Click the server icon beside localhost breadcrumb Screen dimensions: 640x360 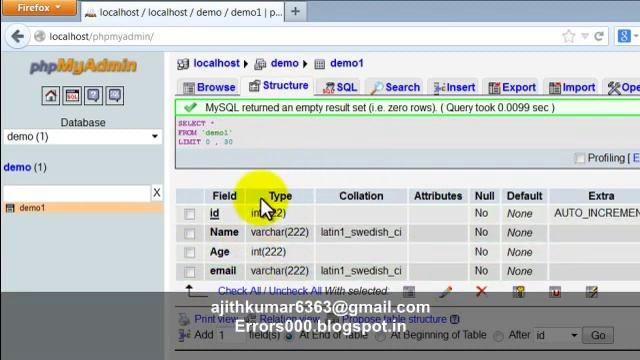coord(183,64)
